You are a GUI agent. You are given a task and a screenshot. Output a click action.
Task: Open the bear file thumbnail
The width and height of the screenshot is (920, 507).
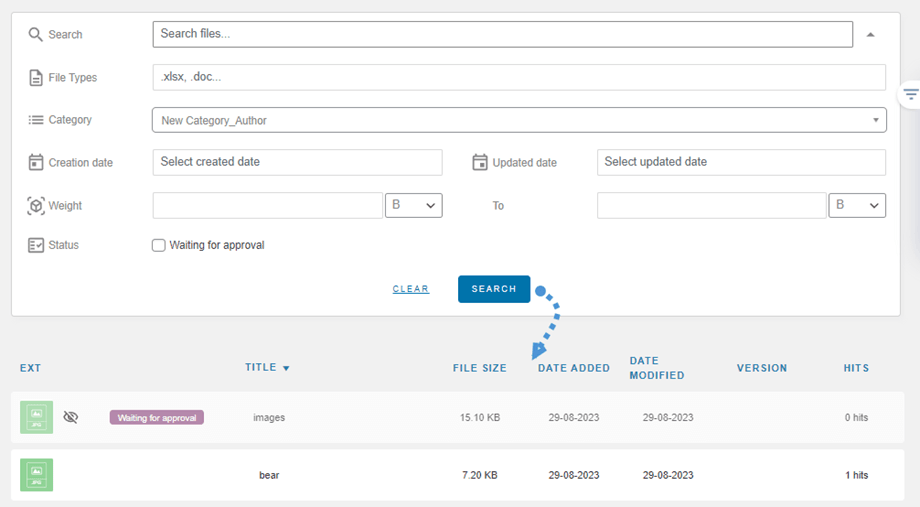(x=37, y=475)
